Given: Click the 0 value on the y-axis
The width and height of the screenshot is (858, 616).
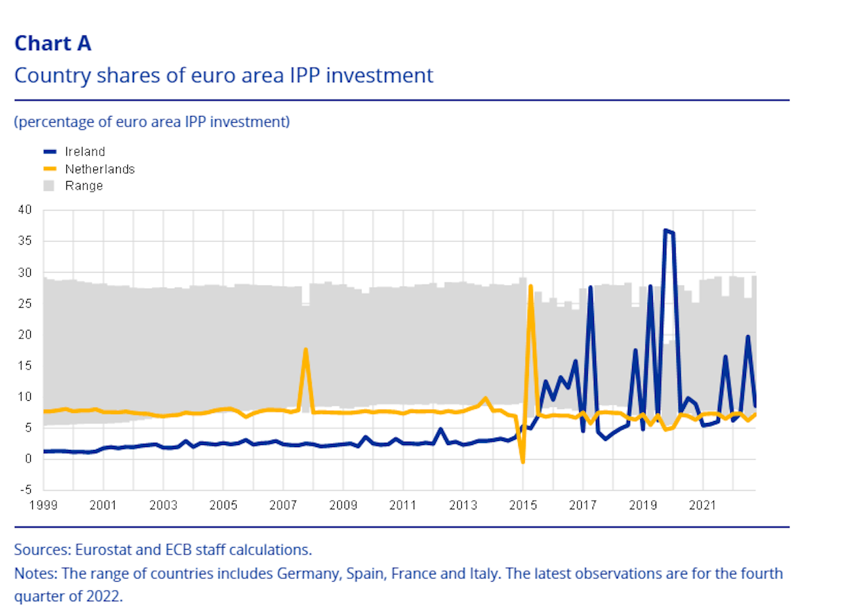Looking at the screenshot, I should coord(29,459).
